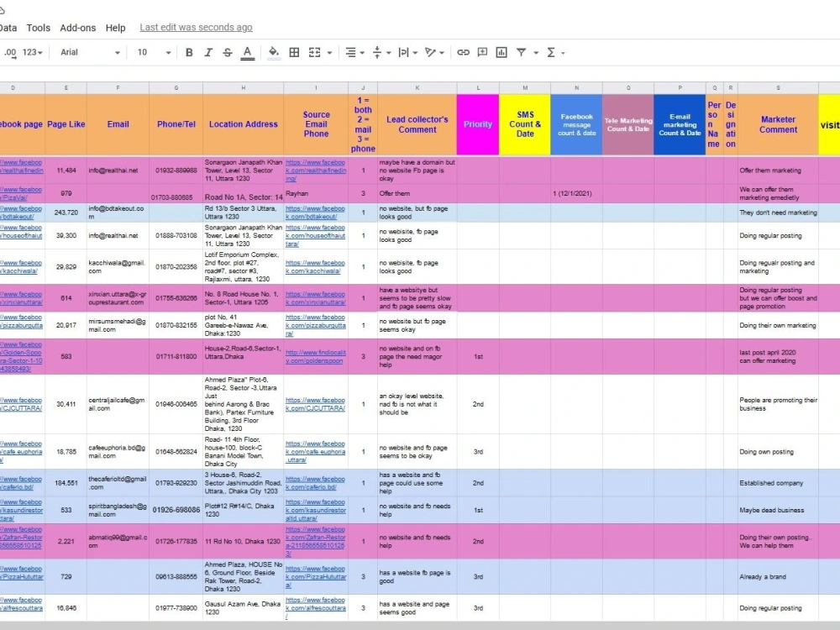This screenshot has width=840, height=630.
Task: Open the Tools menu
Action: [38, 28]
